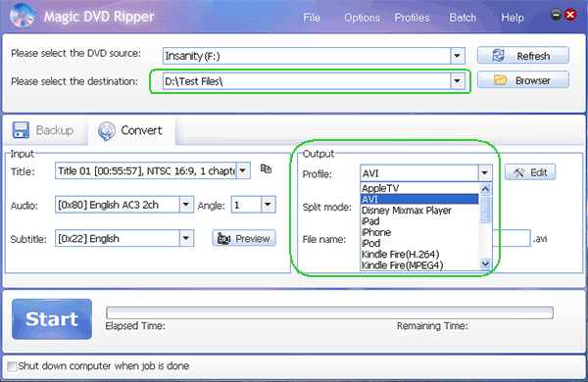Select the highlighted AVI profile in list
588x382 pixels.
[x=419, y=199]
